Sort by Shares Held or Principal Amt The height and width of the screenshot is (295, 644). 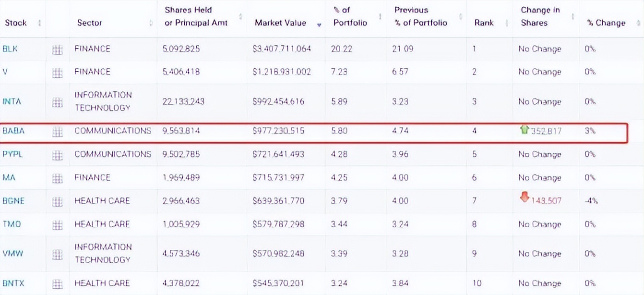tap(196, 16)
